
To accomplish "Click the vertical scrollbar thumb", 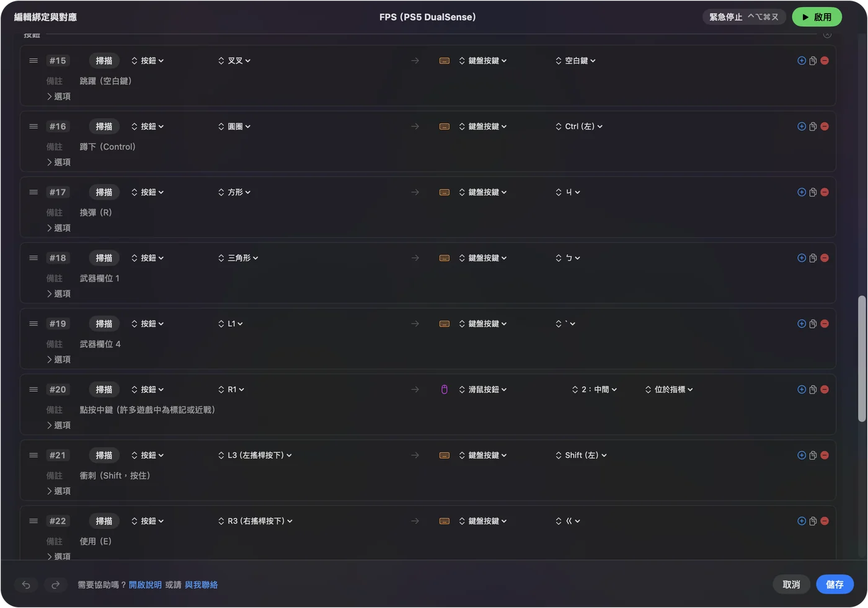I will pos(862,359).
